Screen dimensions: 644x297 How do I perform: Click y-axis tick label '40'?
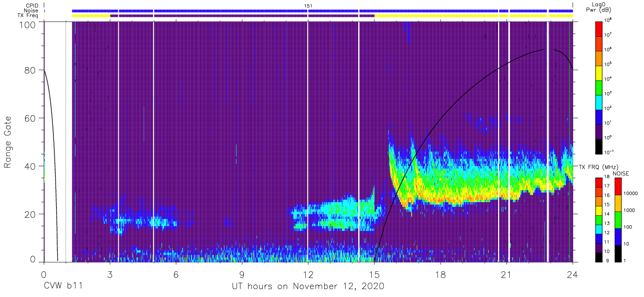pyautogui.click(x=30, y=166)
